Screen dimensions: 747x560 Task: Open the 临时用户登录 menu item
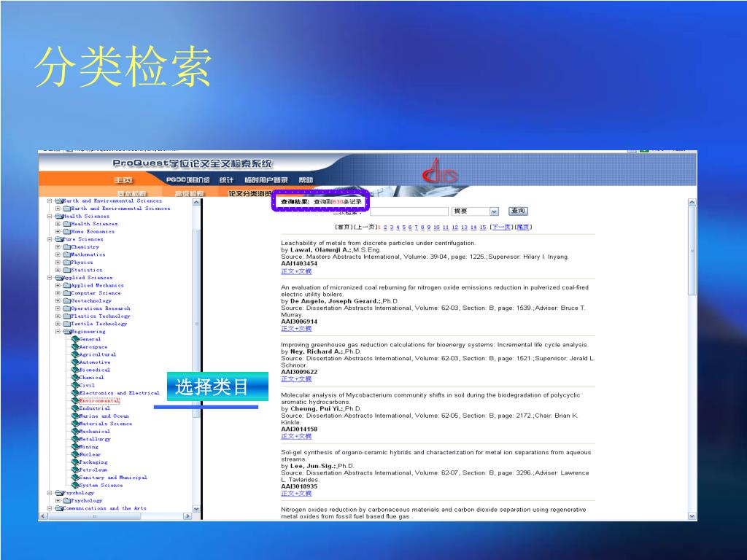click(266, 180)
